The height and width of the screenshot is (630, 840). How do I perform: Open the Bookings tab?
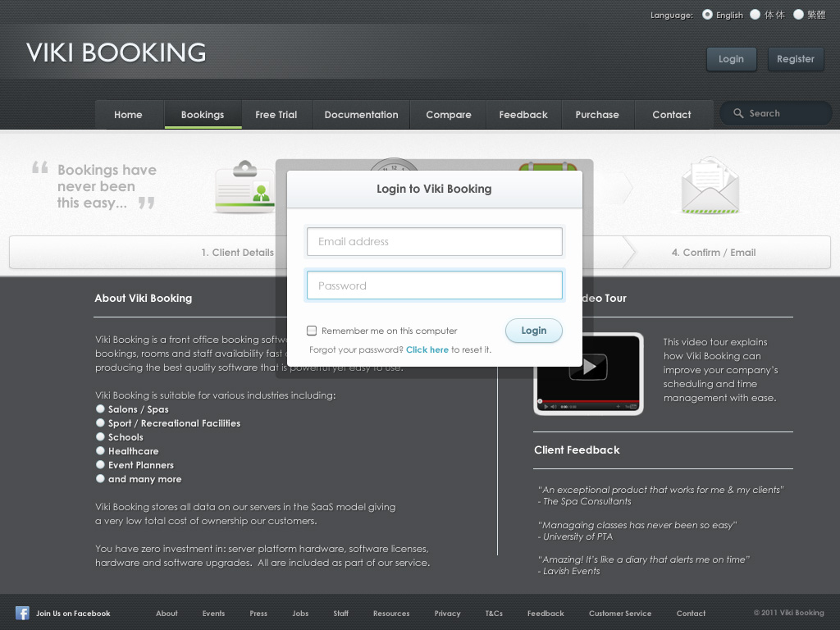coord(203,115)
